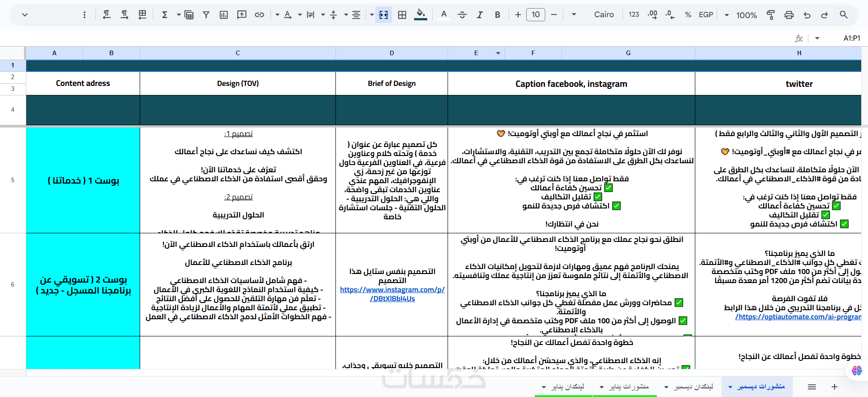Decrease font size with minus button

pyautogui.click(x=554, y=15)
